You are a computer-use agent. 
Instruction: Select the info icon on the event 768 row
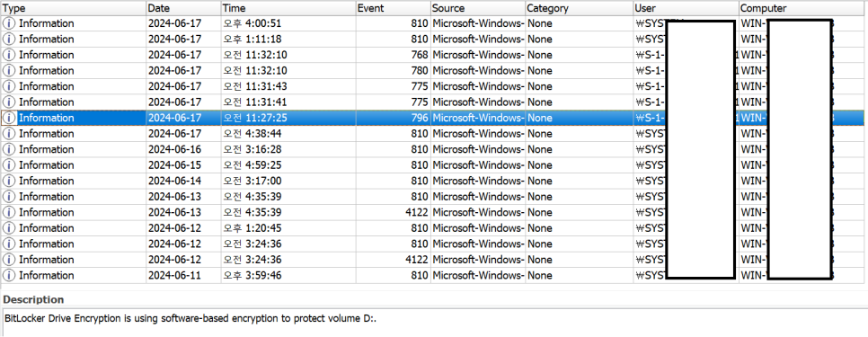9,55
